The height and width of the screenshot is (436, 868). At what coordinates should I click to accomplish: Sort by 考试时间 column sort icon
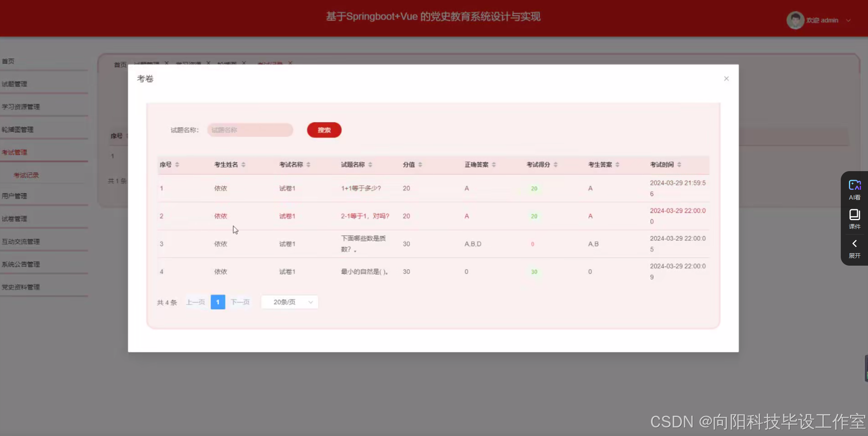pos(679,165)
